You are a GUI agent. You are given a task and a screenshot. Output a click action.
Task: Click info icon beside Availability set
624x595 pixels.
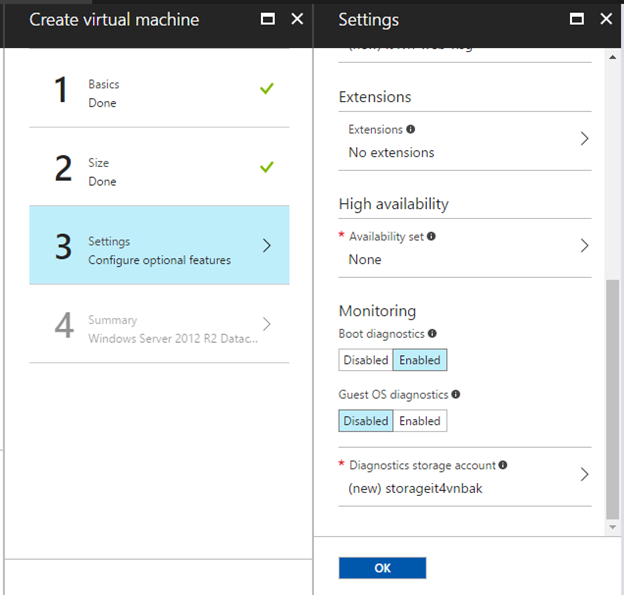(431, 237)
